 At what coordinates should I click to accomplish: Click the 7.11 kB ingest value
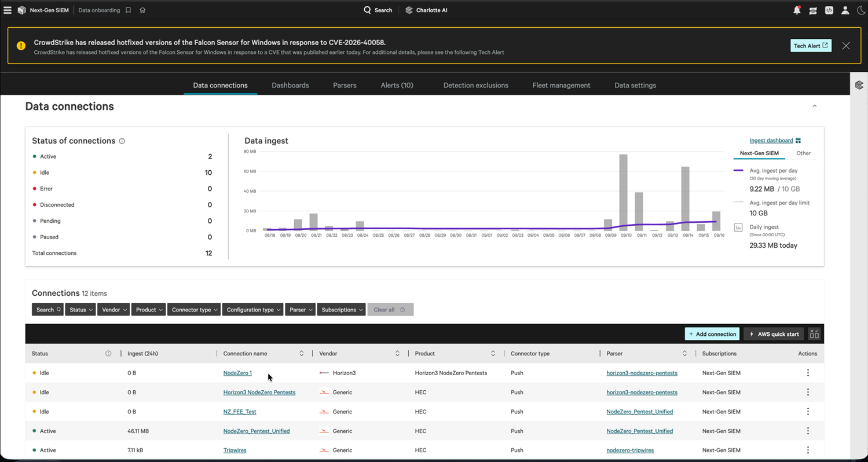point(137,450)
